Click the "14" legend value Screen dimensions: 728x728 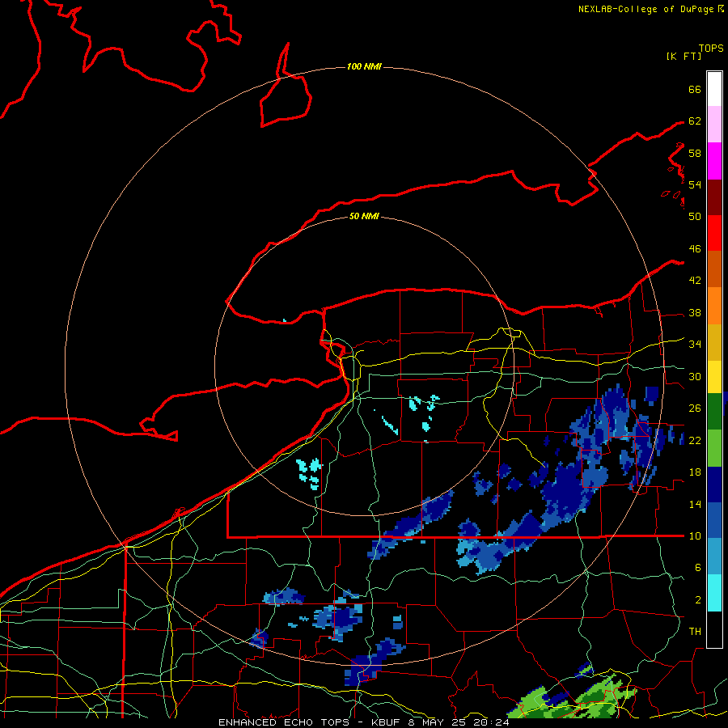tap(695, 504)
